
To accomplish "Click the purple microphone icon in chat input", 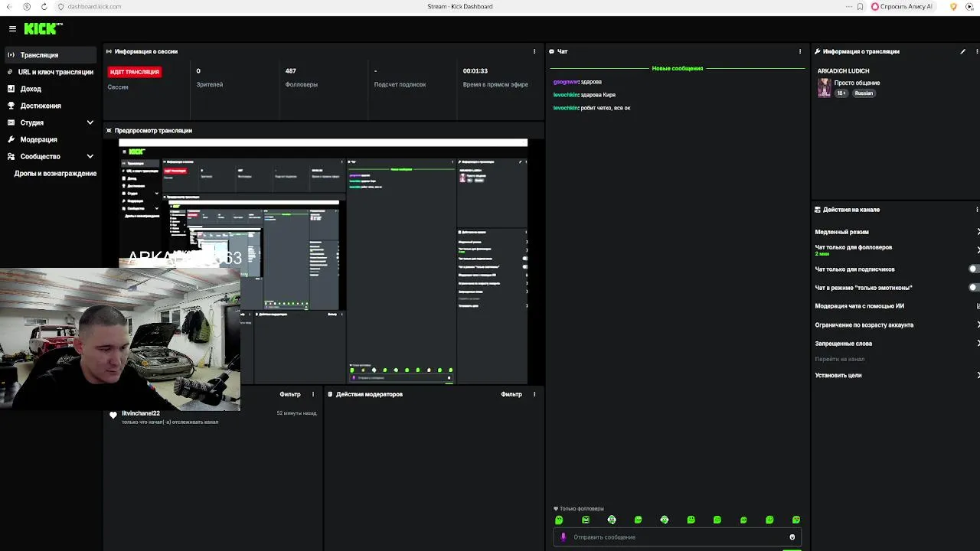I will point(563,537).
